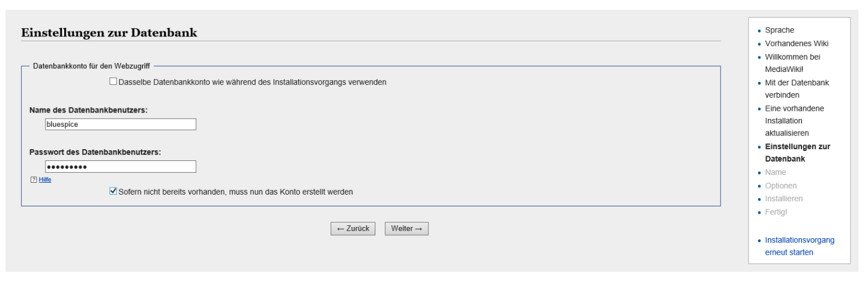
Task: Click the greyed-out Optionen step
Action: (x=781, y=185)
